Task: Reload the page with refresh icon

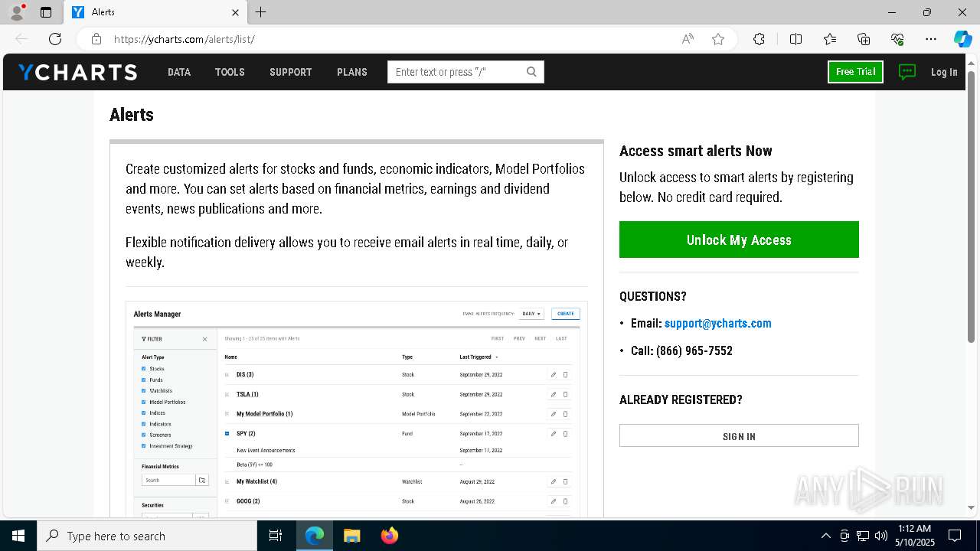Action: point(55,39)
